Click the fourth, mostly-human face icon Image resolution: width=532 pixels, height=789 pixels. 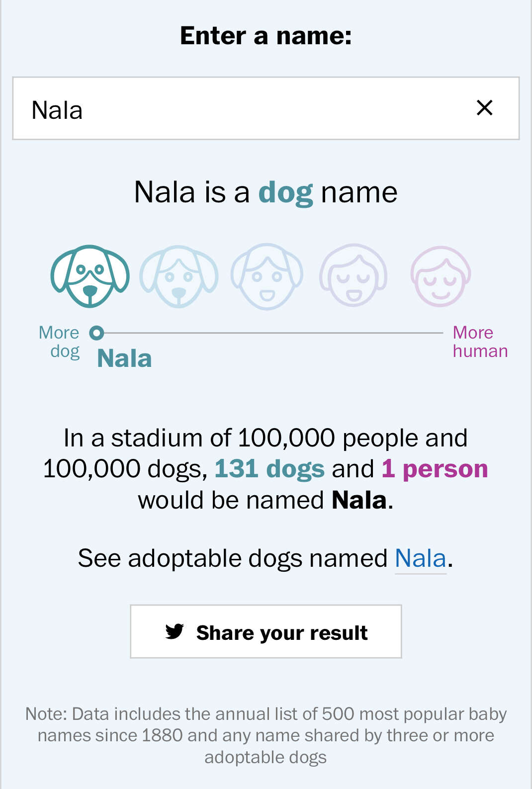pos(354,275)
